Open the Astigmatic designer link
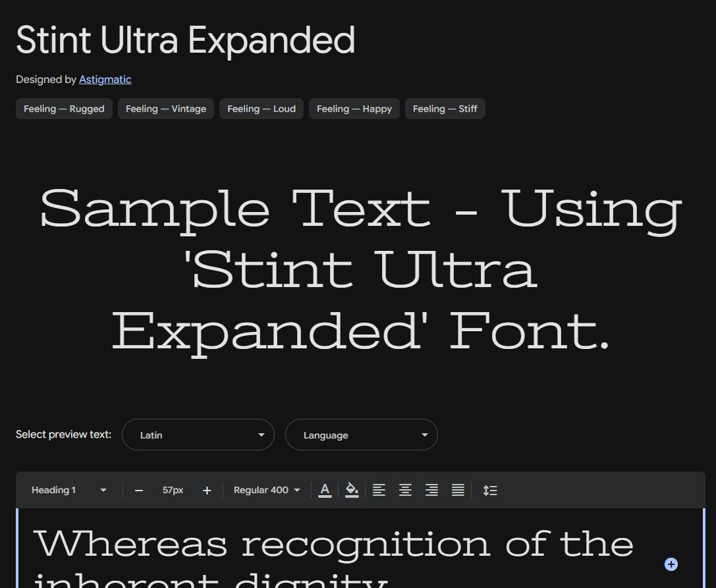716x588 pixels. (105, 80)
